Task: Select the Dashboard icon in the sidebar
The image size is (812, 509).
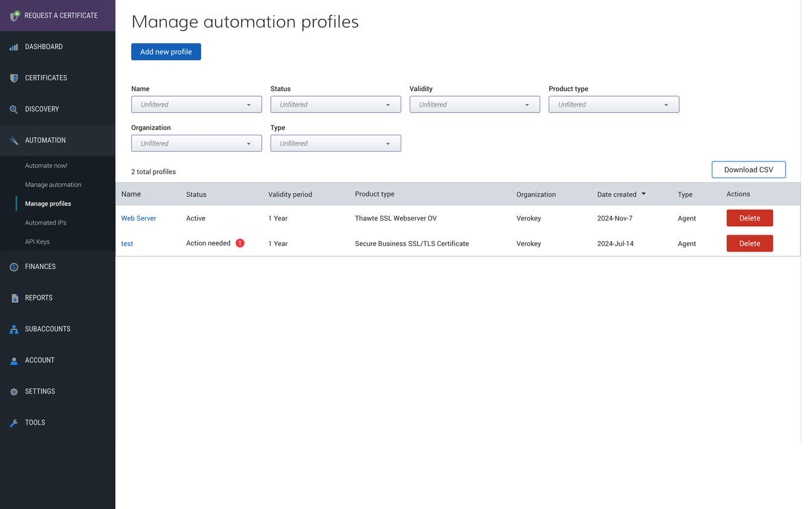Action: click(13, 47)
